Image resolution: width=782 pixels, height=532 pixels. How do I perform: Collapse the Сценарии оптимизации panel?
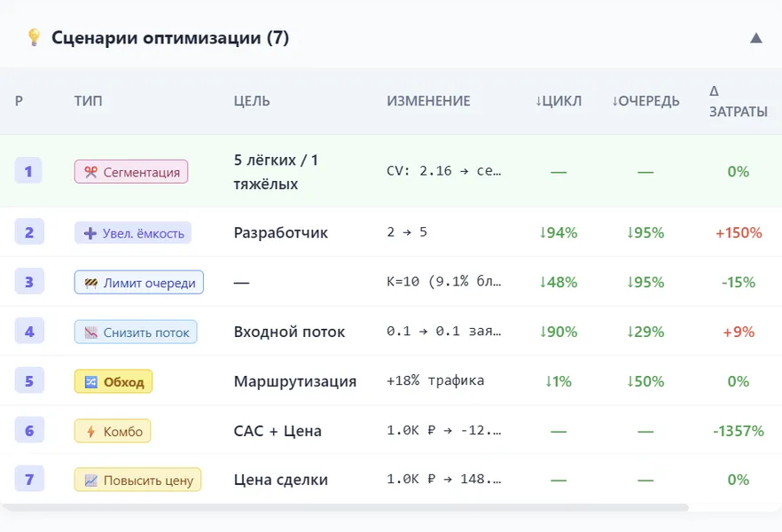click(755, 37)
